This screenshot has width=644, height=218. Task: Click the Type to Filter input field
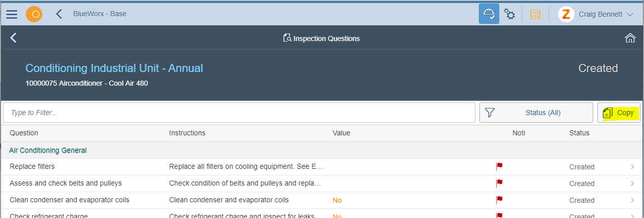239,113
